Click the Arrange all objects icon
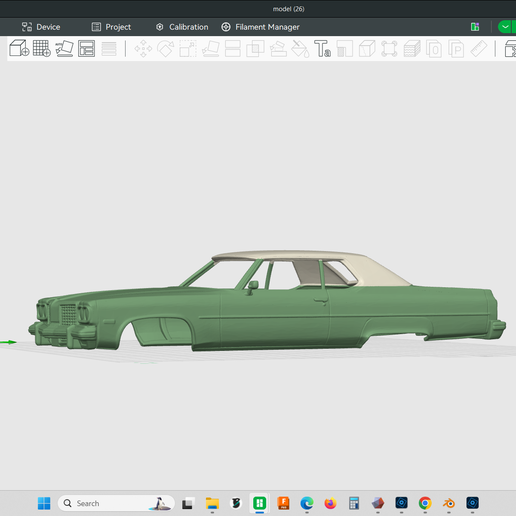Viewport: 516px width, 516px height. (86, 48)
